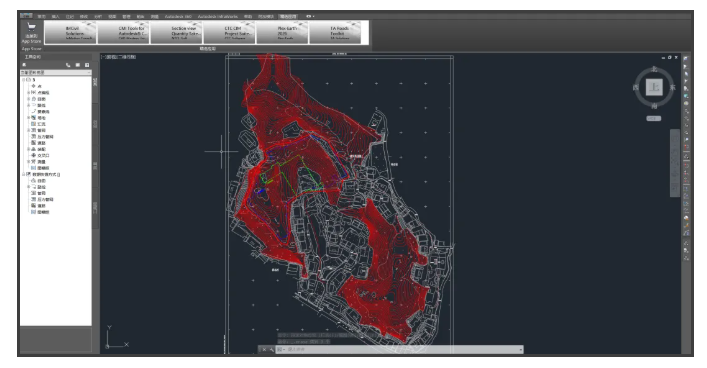Click the Toolspace panorama table icon

(x=78, y=65)
